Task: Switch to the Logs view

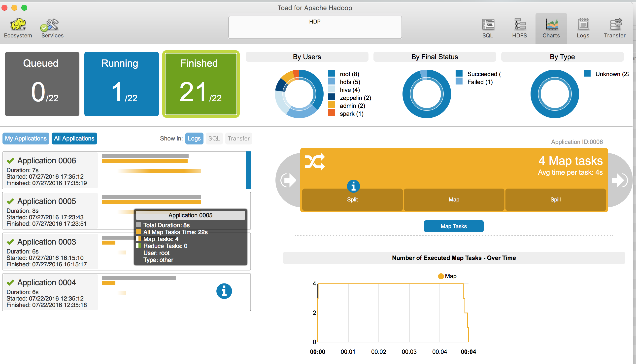Action: [x=583, y=28]
